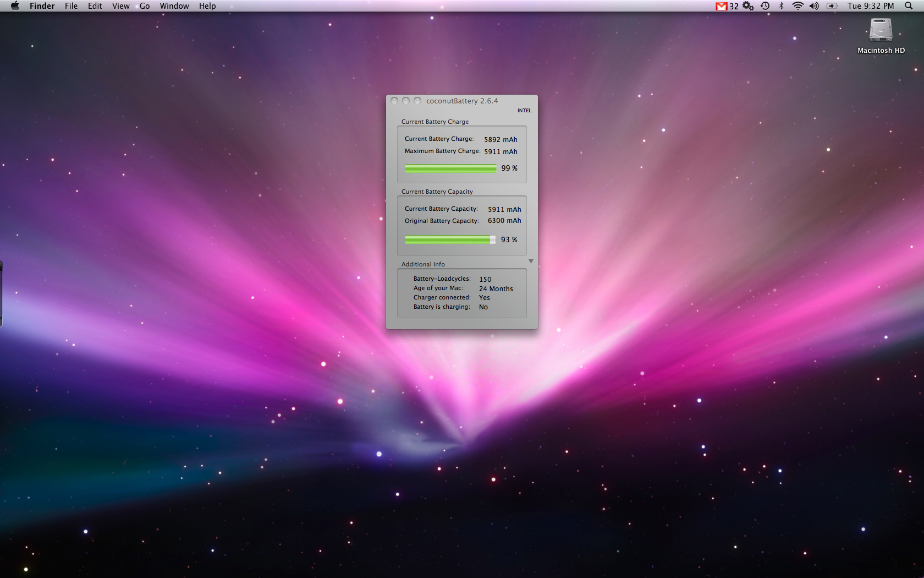Click the clock showing Tue 9:32 PM
Image resolution: width=924 pixels, height=578 pixels.
tap(871, 6)
